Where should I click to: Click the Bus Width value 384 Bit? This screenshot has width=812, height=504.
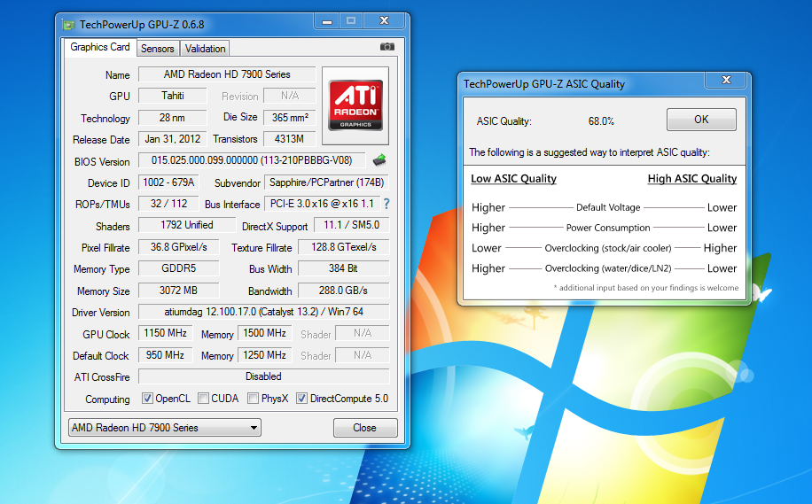point(344,268)
